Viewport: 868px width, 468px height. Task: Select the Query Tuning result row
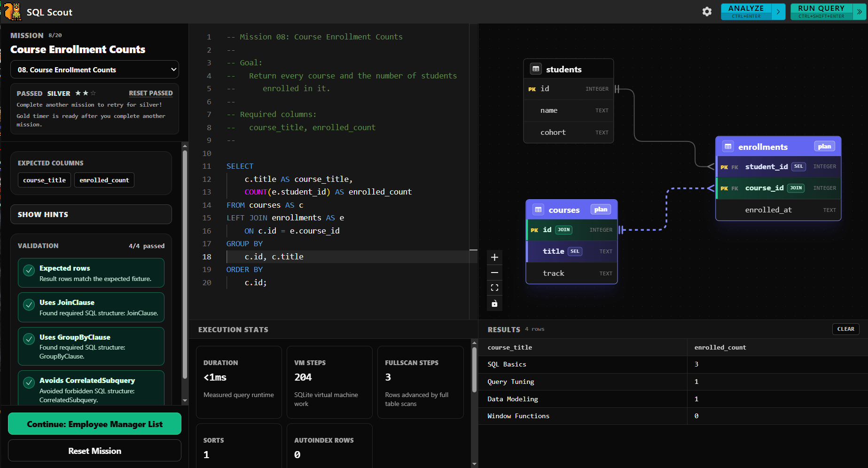pos(673,382)
